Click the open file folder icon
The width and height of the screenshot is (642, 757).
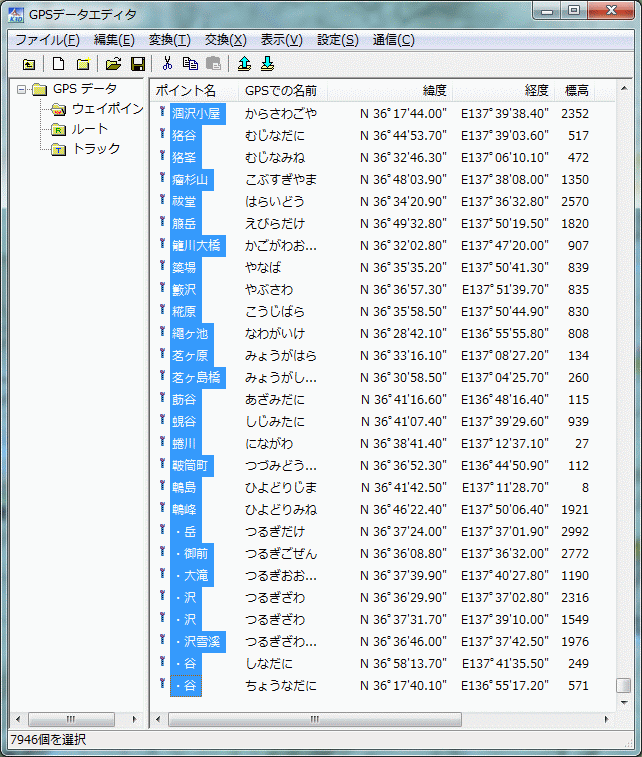(x=114, y=65)
